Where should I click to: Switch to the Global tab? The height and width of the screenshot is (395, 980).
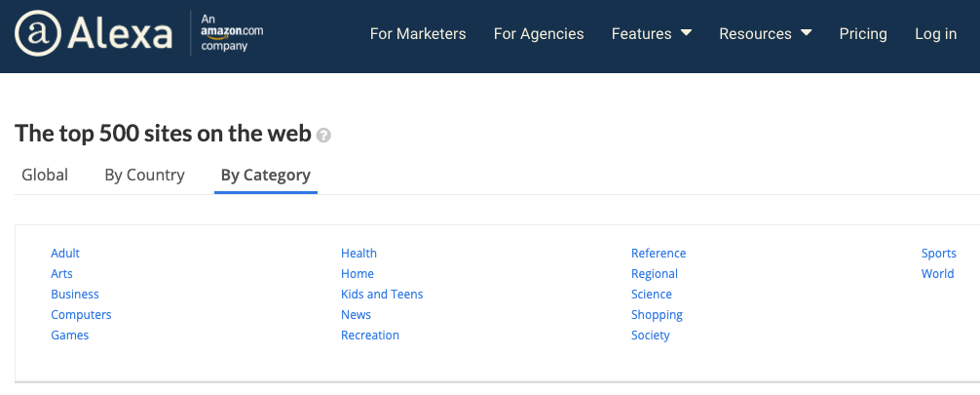tap(45, 175)
